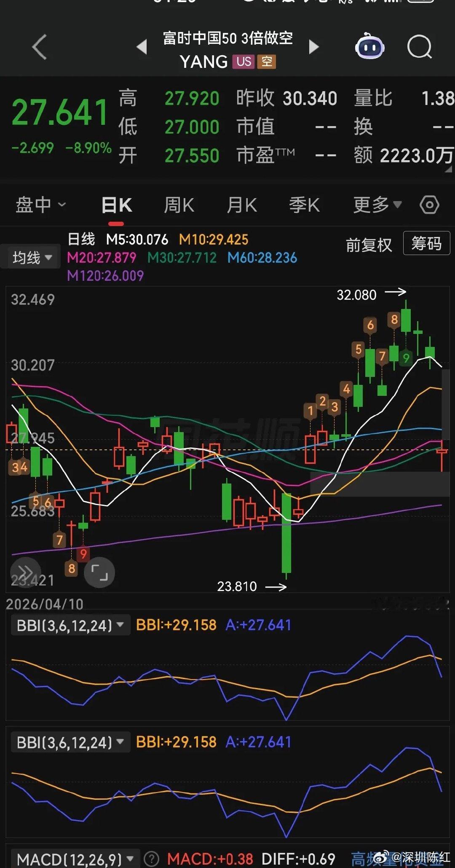Open fullscreen chart view icon

tap(99, 572)
